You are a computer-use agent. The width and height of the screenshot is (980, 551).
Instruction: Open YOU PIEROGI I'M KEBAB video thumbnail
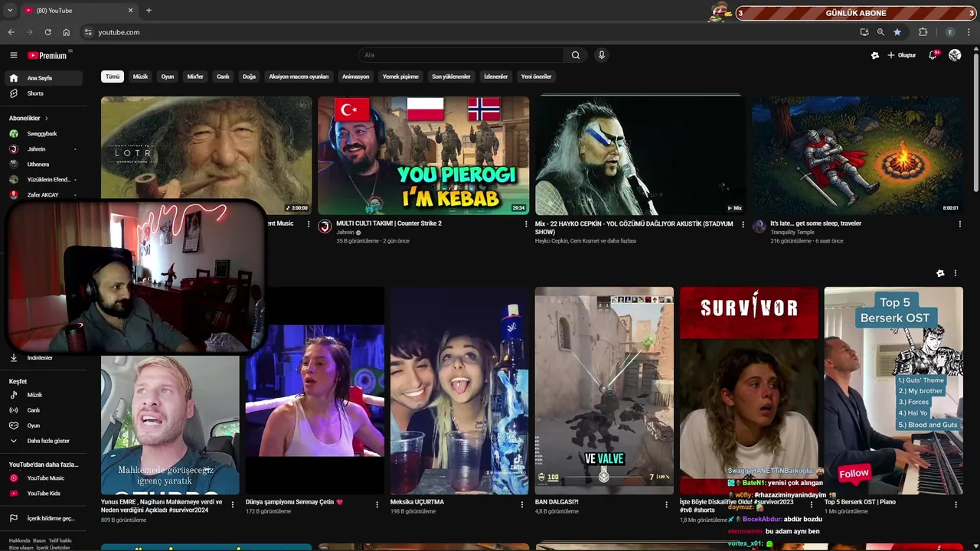(423, 155)
